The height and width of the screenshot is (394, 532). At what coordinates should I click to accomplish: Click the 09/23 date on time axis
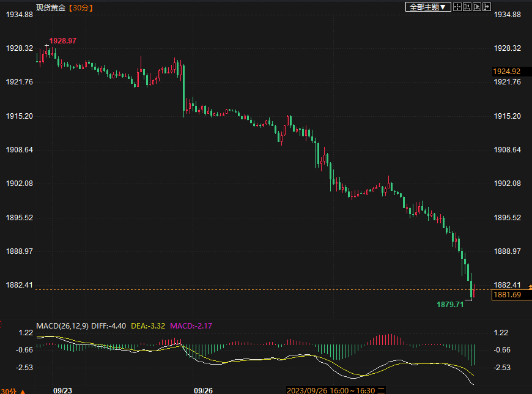(62, 390)
